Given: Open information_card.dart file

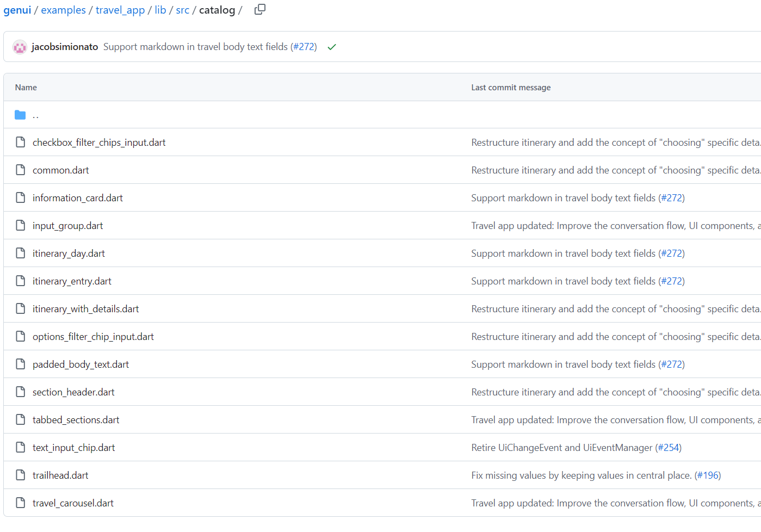Looking at the screenshot, I should point(78,198).
